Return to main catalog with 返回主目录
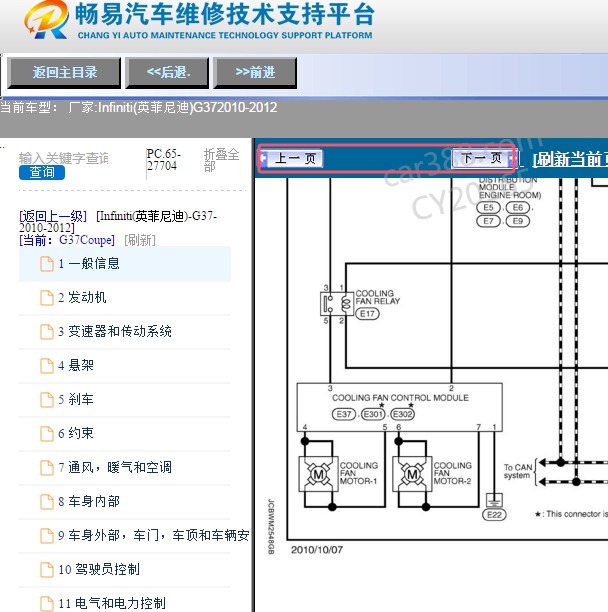Viewport: 608px width, 612px height. click(64, 73)
